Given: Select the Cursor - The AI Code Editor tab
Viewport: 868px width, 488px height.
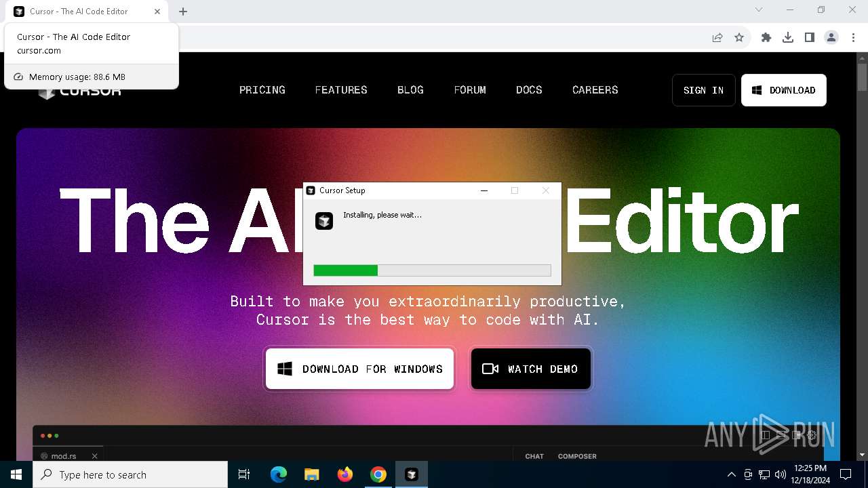Looking at the screenshot, I should coord(87,12).
